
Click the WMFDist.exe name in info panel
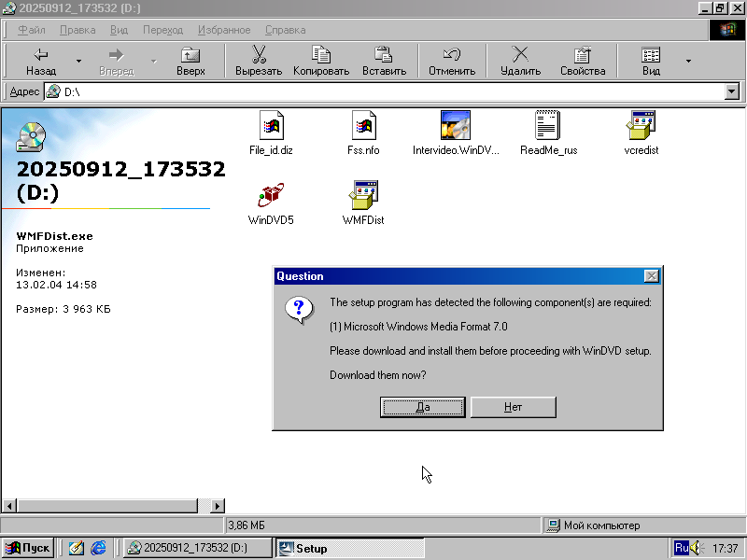pyautogui.click(x=54, y=236)
